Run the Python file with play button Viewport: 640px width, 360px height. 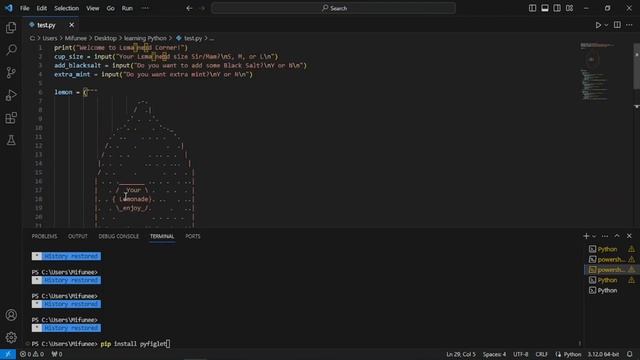click(x=598, y=25)
